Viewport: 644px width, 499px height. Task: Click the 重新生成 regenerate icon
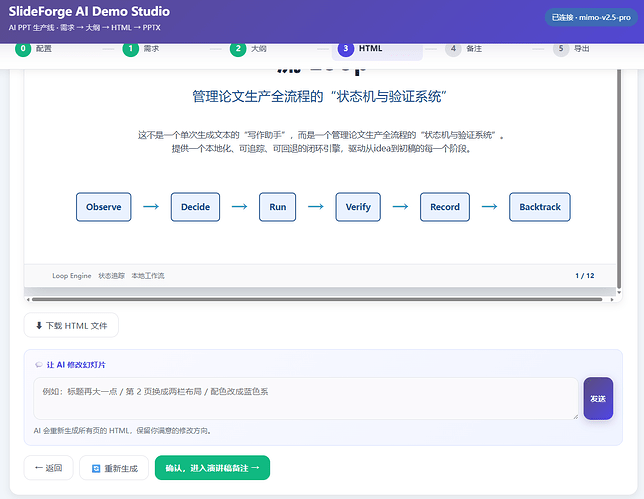[96, 468]
